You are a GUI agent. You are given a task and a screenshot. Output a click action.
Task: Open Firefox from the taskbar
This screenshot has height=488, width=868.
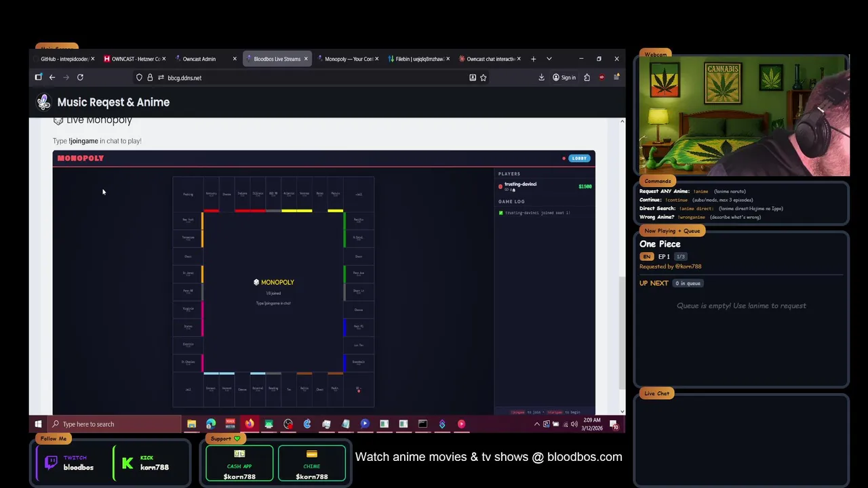(250, 424)
